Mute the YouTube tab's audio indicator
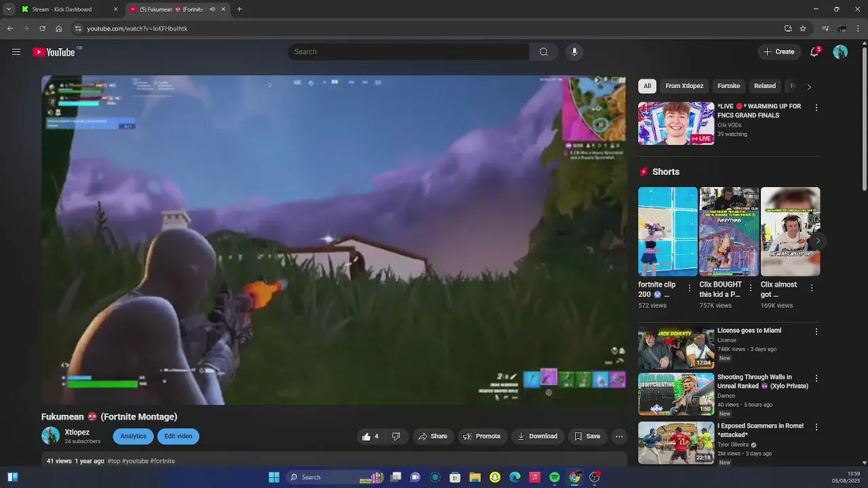The width and height of the screenshot is (868, 488). 212,9
